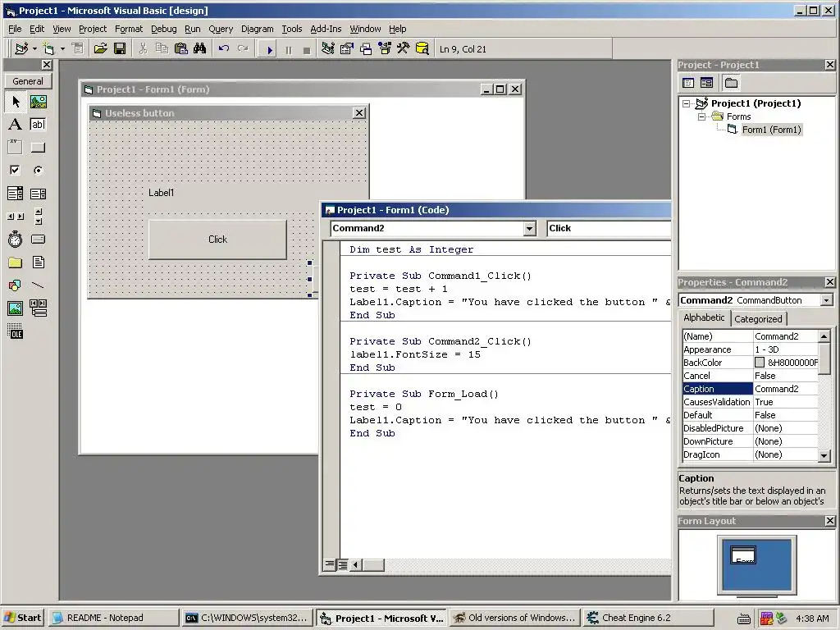840x630 pixels.
Task: Click the Save Project toolbar icon
Action: 120,48
